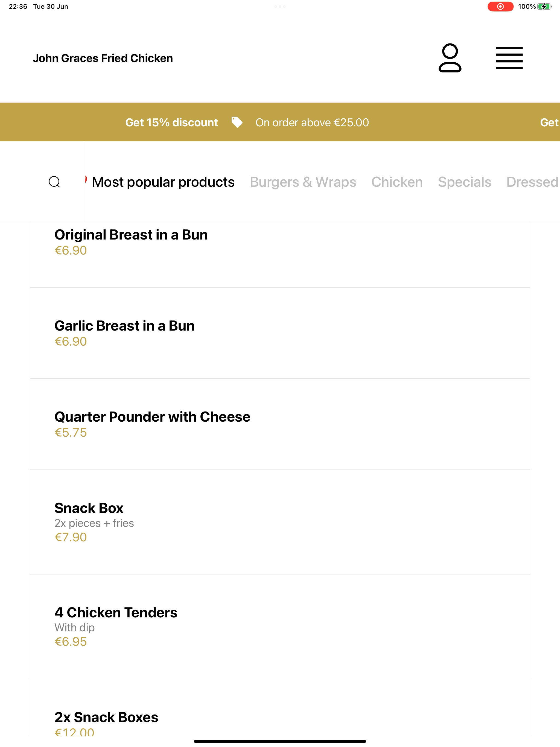Tap the Tue 30 Jun date
Viewport: 560px width, 747px height.
51,6
